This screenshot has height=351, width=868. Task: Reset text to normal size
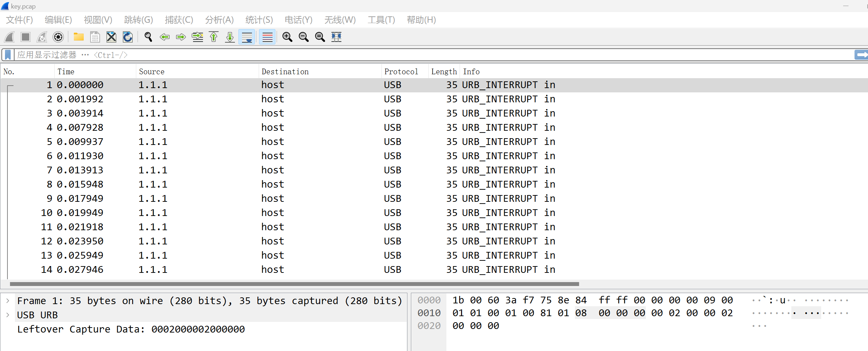coord(320,37)
